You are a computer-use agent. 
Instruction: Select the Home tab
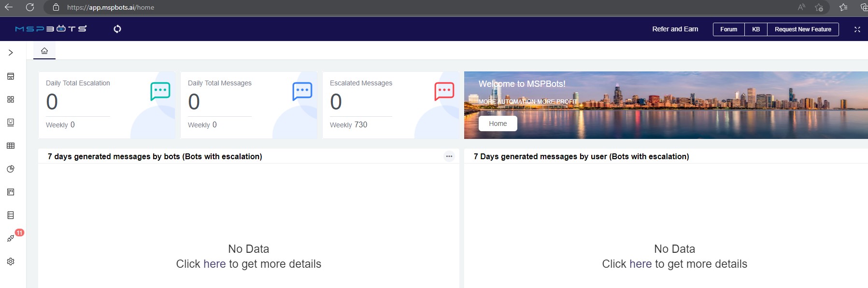pos(44,51)
